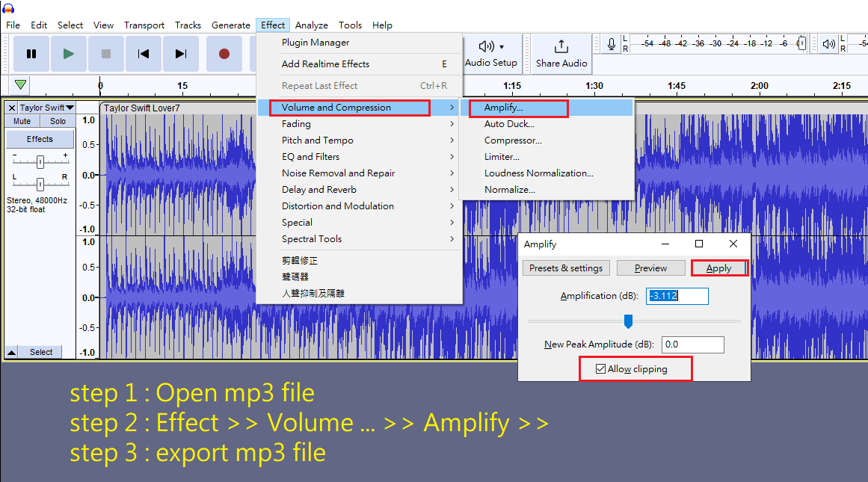This screenshot has height=482, width=868.
Task: Click the Pause transport button
Action: click(31, 54)
